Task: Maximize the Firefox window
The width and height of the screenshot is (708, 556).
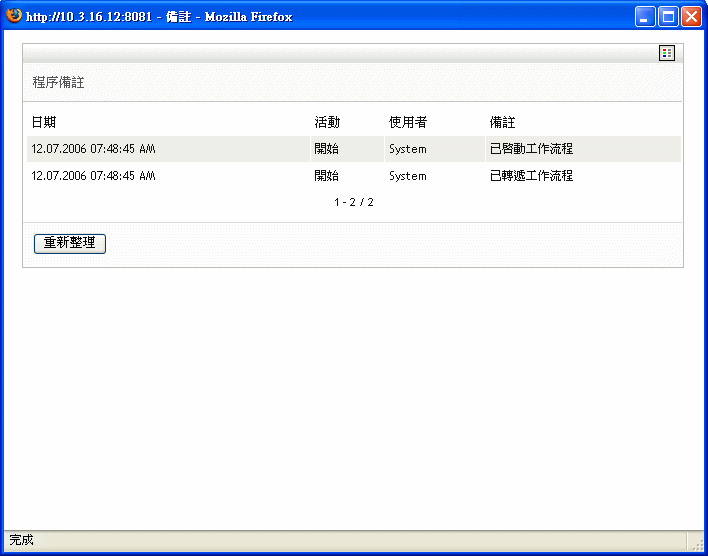Action: coord(668,17)
